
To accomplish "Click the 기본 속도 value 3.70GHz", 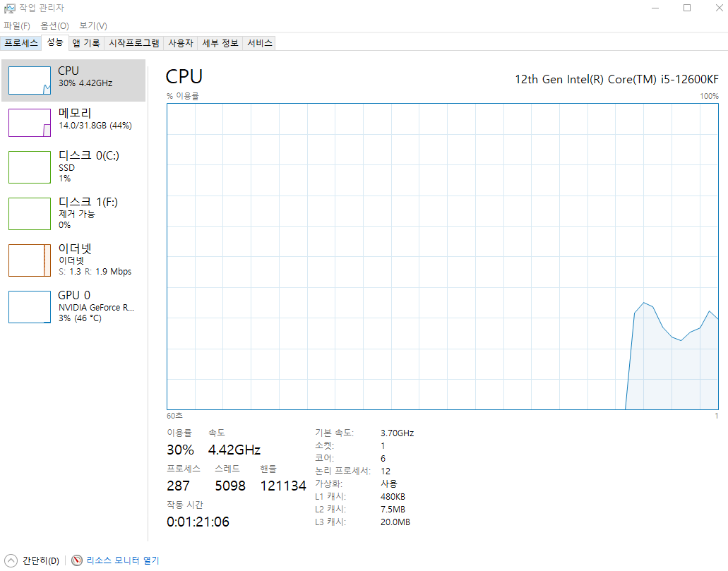I will (x=397, y=433).
